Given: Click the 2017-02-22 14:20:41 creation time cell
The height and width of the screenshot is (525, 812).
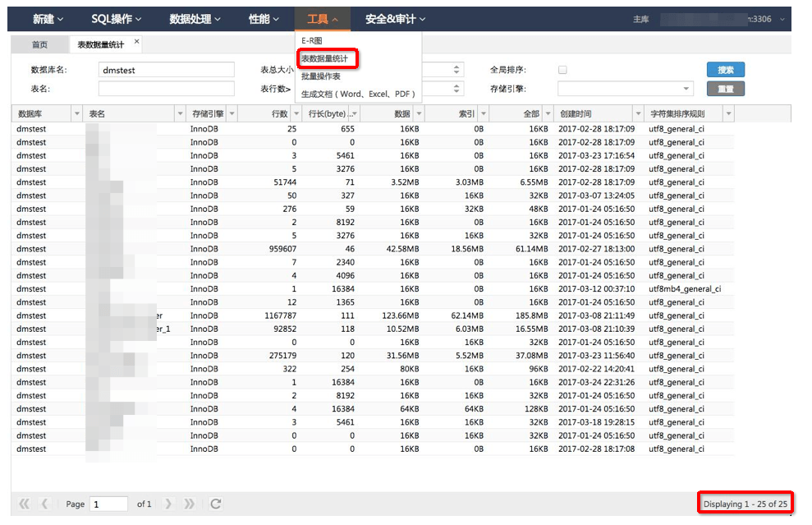Looking at the screenshot, I should pos(596,369).
